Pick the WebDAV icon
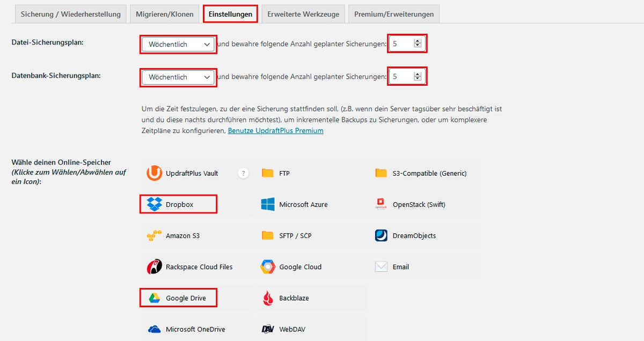644x341 pixels. tap(268, 329)
